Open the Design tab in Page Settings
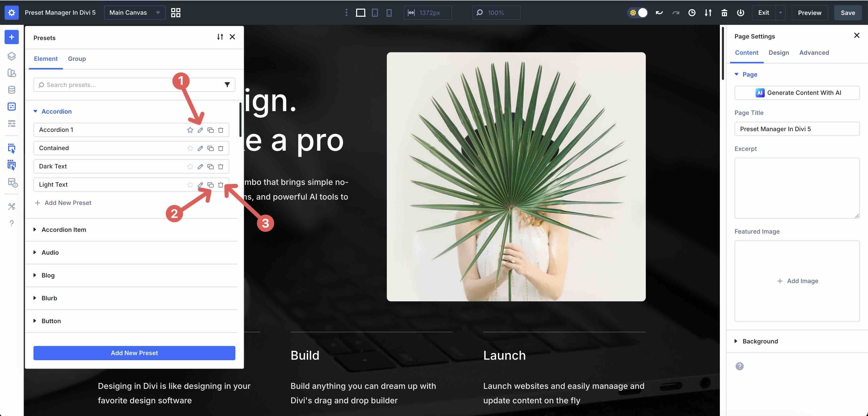868x416 pixels. click(x=778, y=53)
